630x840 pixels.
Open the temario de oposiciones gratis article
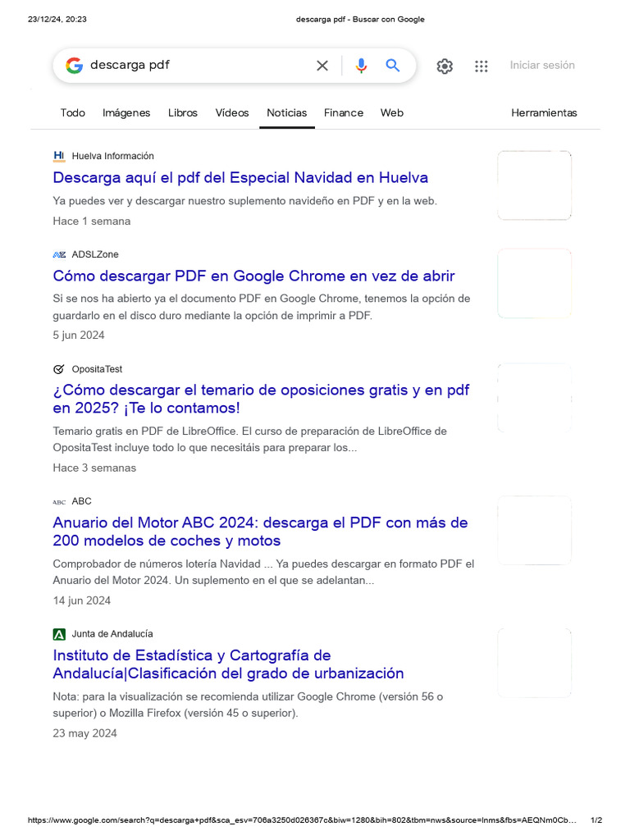point(261,399)
